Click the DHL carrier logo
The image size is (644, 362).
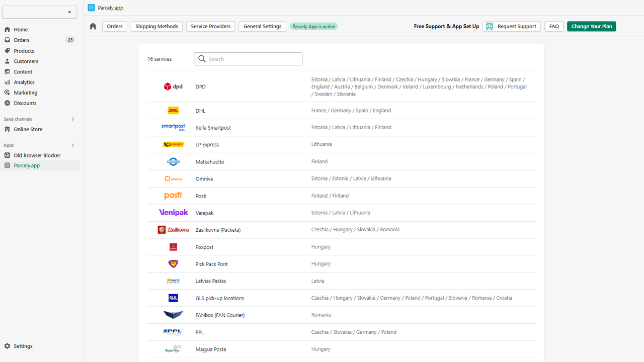173,111
